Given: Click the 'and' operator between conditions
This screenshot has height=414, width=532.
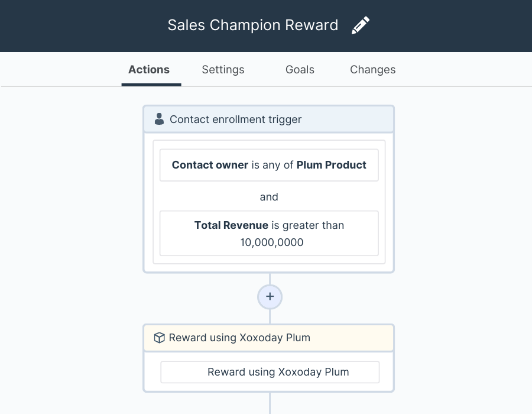Looking at the screenshot, I should 269,197.
